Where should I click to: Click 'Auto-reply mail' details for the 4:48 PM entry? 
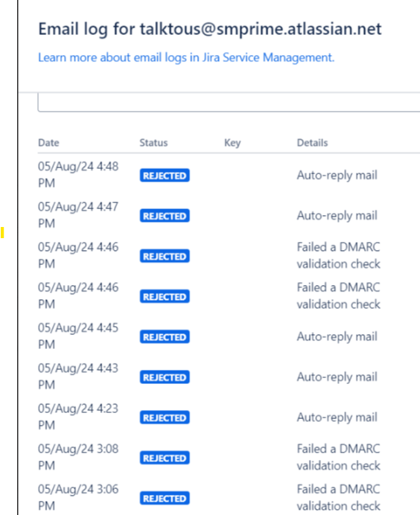click(x=337, y=176)
